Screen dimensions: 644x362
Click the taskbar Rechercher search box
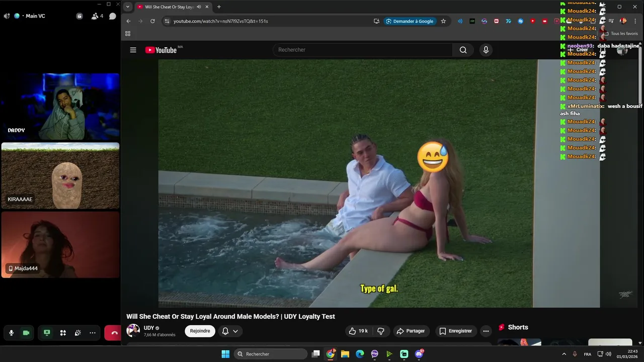click(x=271, y=354)
